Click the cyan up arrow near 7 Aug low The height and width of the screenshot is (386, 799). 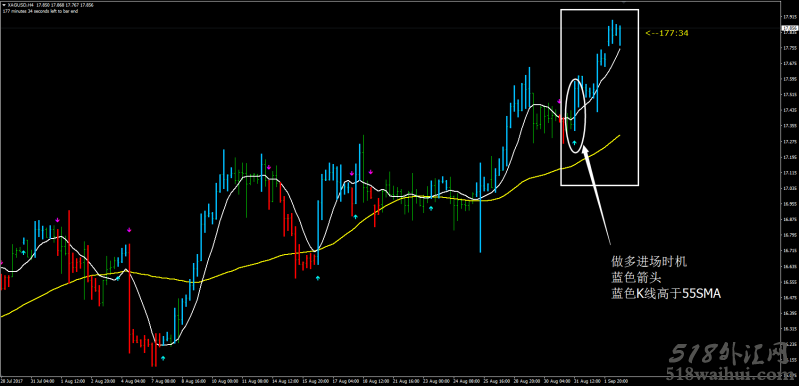tap(163, 359)
